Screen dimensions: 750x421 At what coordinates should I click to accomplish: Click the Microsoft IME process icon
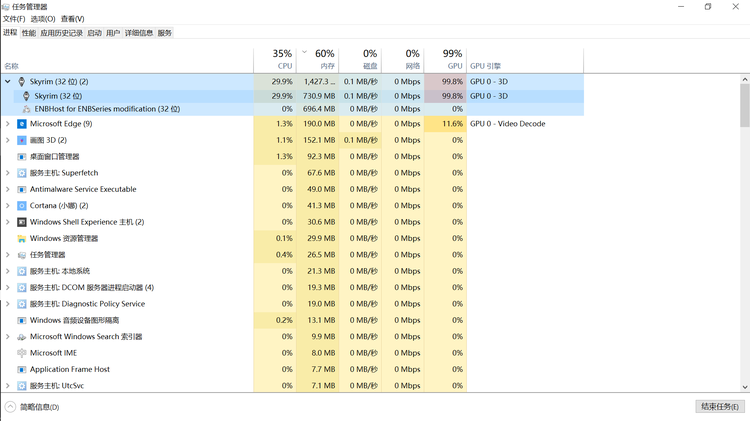tap(22, 353)
